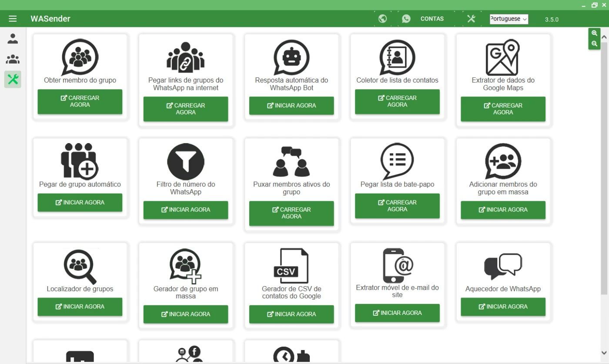
Task: Click the CSV file generator icon
Action: pyautogui.click(x=291, y=266)
